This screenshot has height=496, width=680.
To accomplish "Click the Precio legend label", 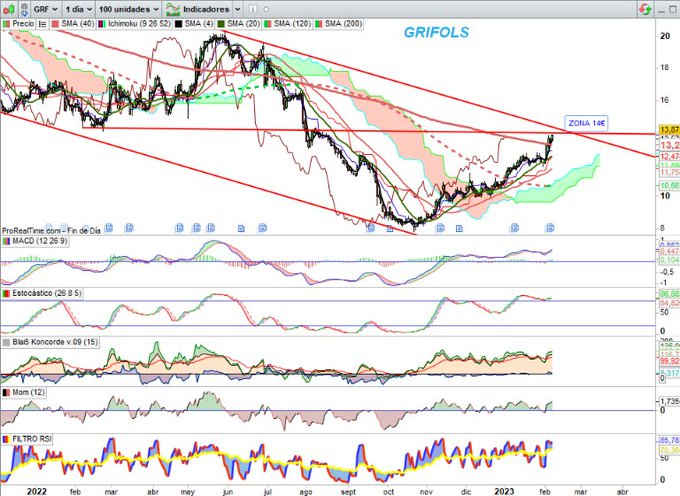I will pyautogui.click(x=23, y=23).
